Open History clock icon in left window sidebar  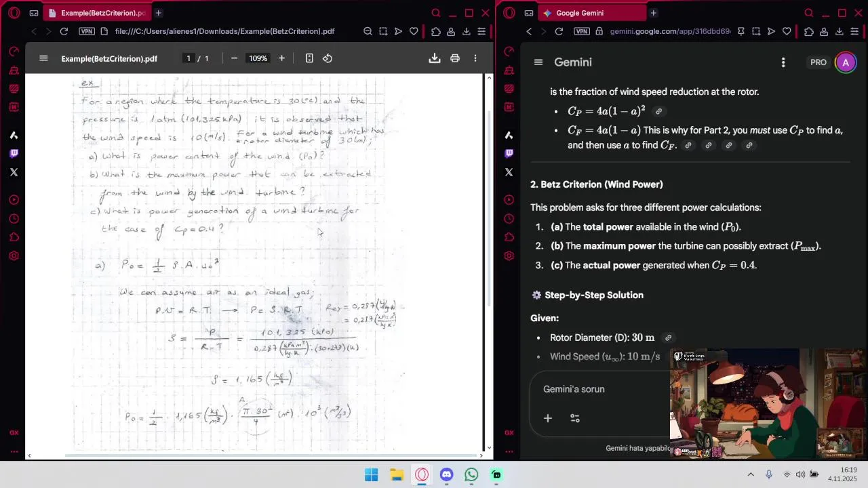[14, 219]
